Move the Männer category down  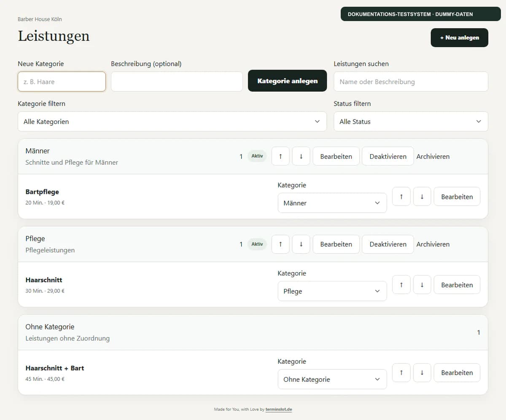pyautogui.click(x=301, y=156)
